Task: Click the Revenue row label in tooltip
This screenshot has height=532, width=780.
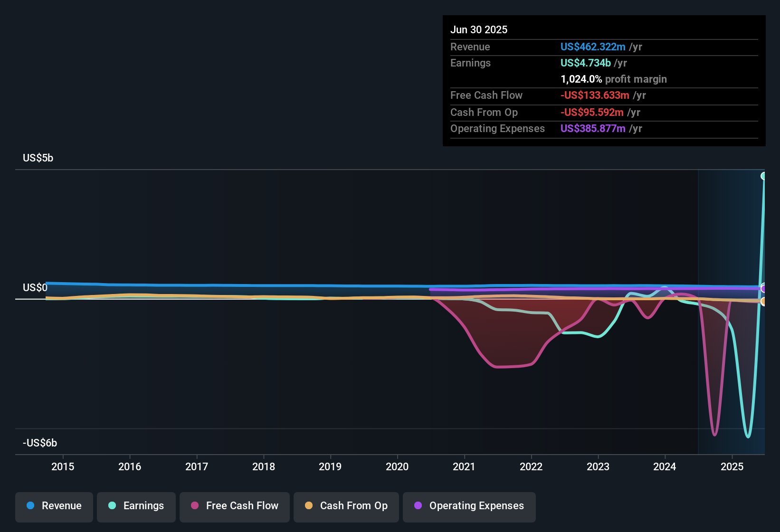Action: [470, 47]
